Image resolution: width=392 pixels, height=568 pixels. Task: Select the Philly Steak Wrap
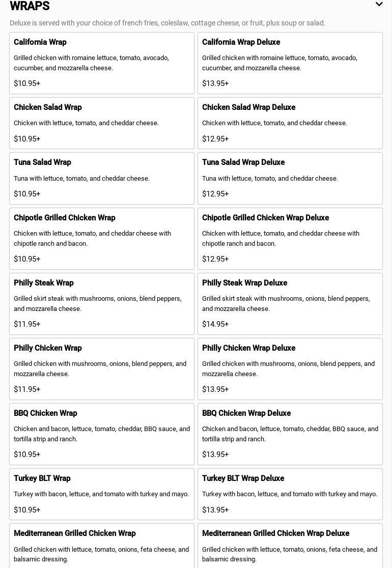coord(101,303)
